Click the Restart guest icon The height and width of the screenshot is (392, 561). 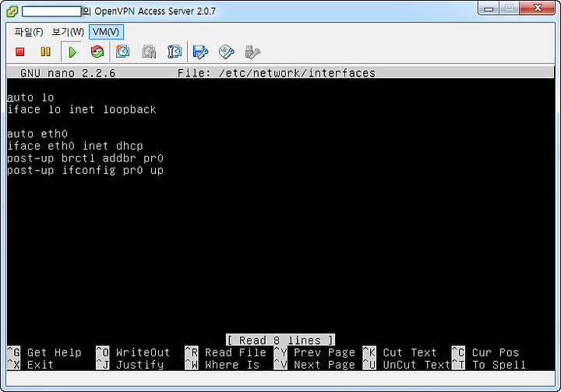click(x=97, y=52)
